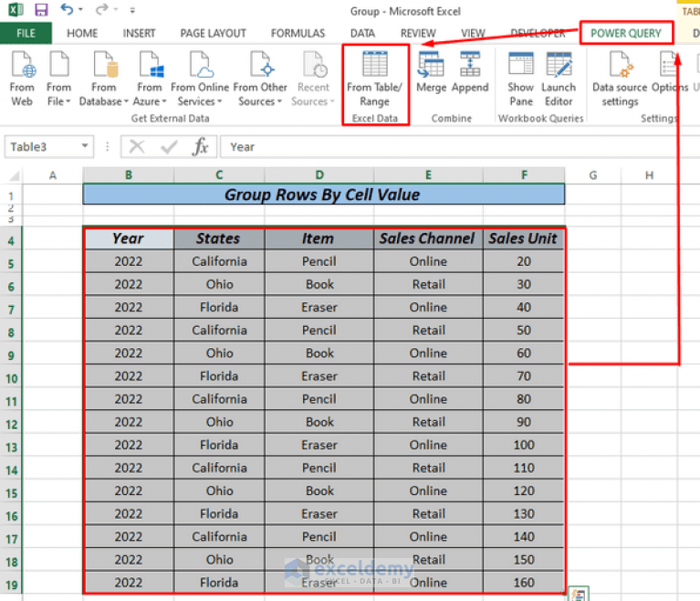
Task: Open Recent Sources dropdown
Action: (313, 79)
